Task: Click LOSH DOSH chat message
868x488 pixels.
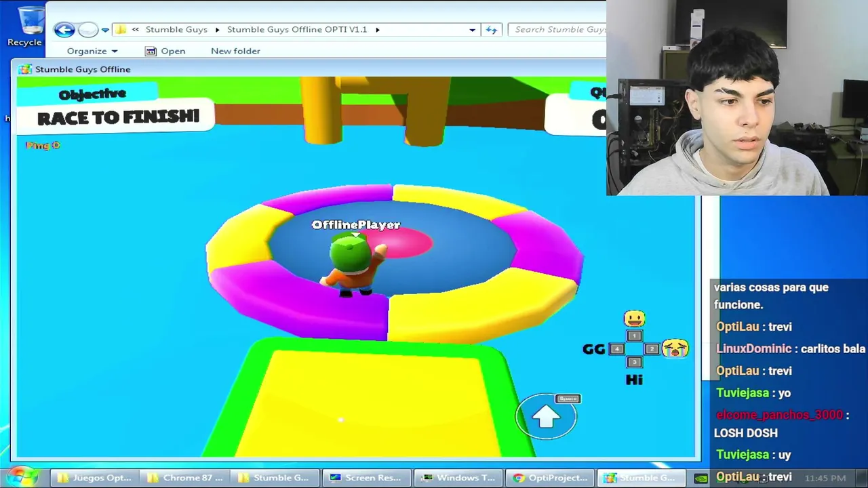Action: pos(745,433)
